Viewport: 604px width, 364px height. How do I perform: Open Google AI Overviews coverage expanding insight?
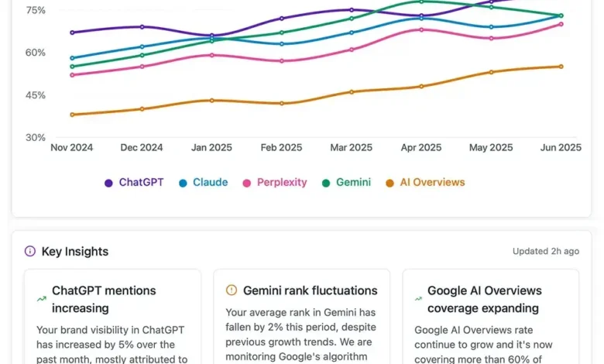point(491,318)
